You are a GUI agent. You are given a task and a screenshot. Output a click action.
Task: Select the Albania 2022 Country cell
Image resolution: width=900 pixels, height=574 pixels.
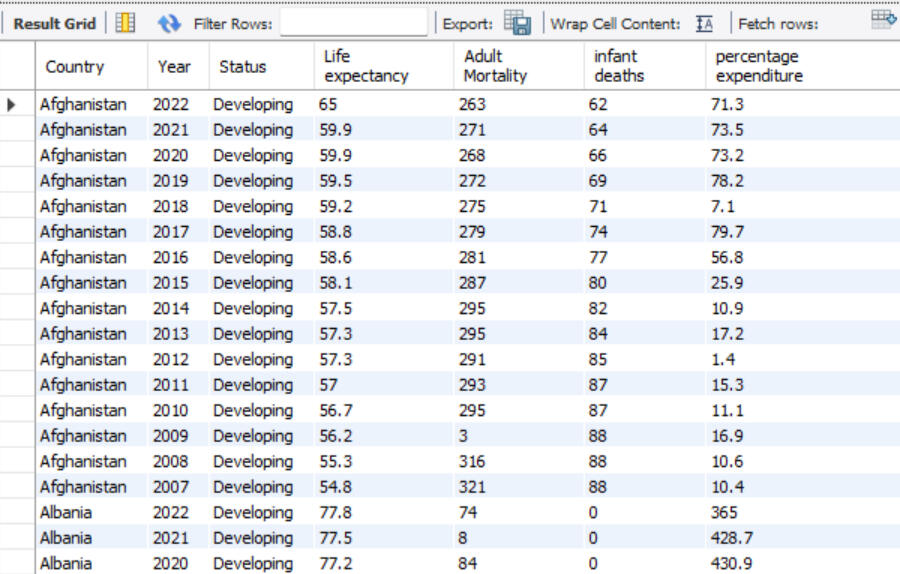pyautogui.click(x=66, y=512)
